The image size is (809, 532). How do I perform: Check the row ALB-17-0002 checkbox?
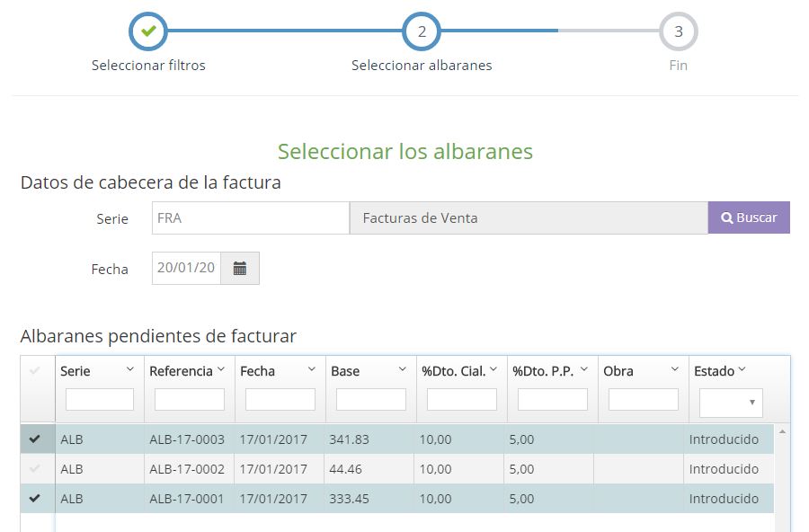(x=34, y=468)
